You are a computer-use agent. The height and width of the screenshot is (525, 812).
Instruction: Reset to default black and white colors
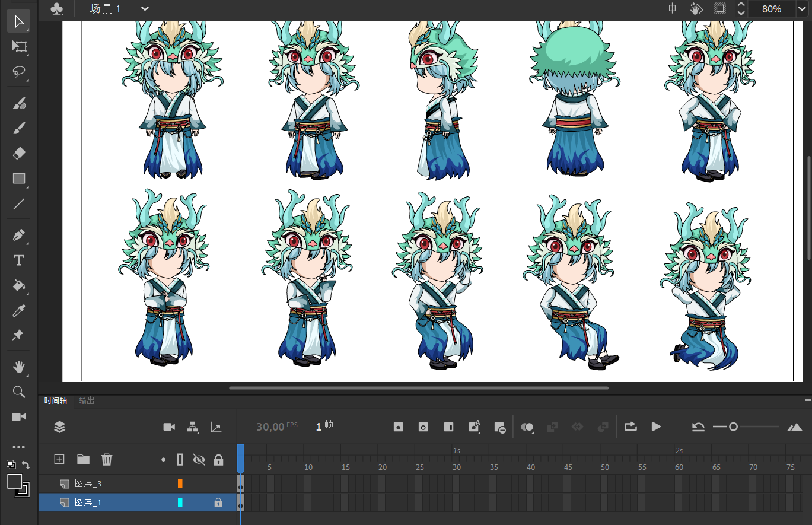[x=11, y=464]
